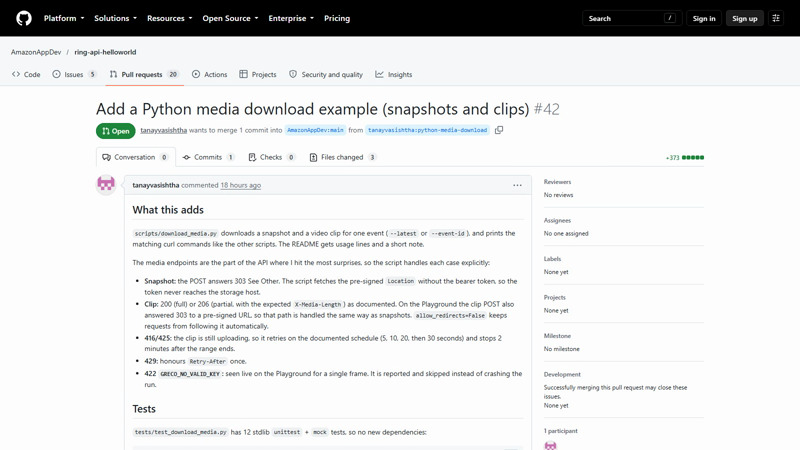The width and height of the screenshot is (800, 450).
Task: Click the --latest code text
Action: click(x=403, y=233)
